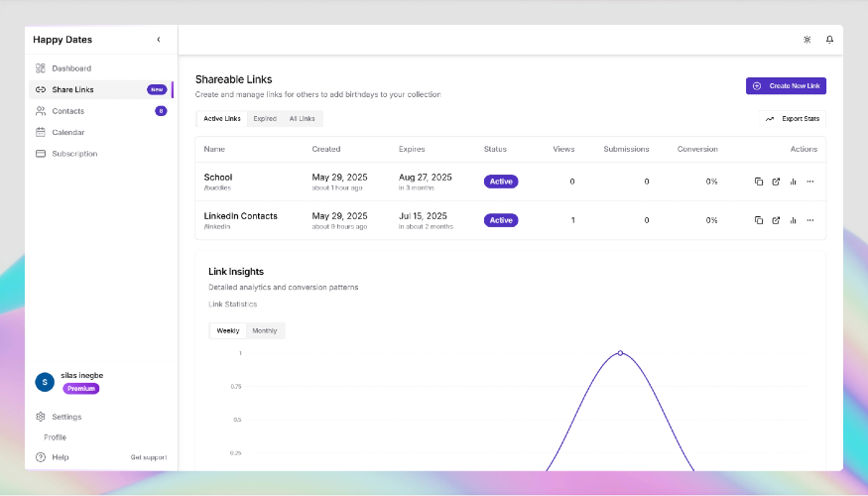The image size is (868, 496).
Task: Click the Contacts people icon
Action: [x=41, y=111]
